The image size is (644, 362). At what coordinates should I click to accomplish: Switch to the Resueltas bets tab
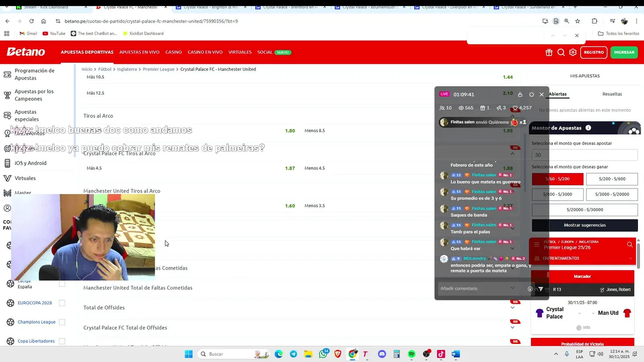612,94
